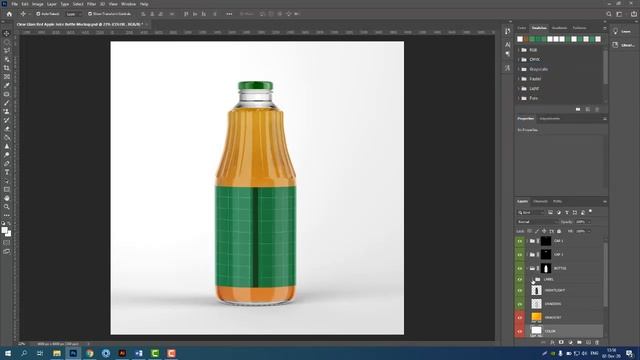Choose the Eraser tool
Screen dimensions: 640x360
pyautogui.click(x=7, y=129)
